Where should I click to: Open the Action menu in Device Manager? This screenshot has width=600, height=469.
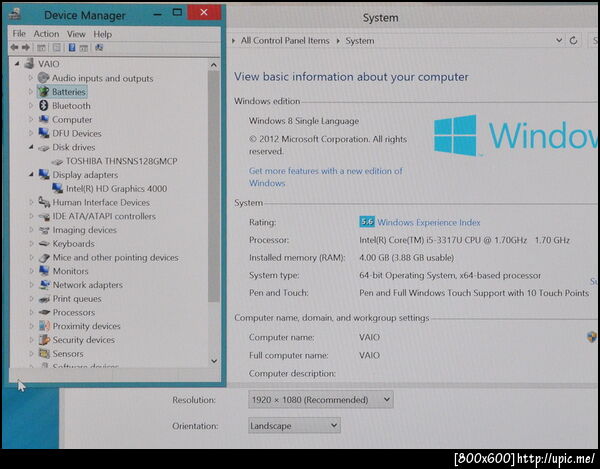[x=46, y=34]
